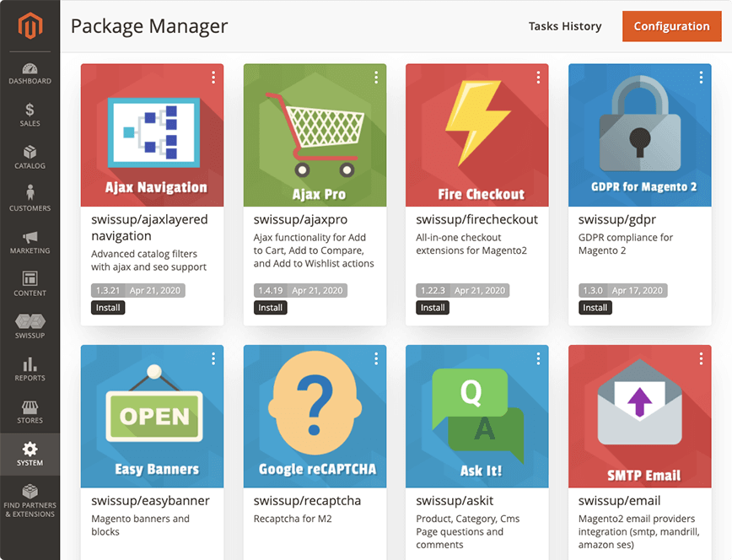The height and width of the screenshot is (560, 732).
Task: Select the Marketing megaphone icon
Action: 30,237
